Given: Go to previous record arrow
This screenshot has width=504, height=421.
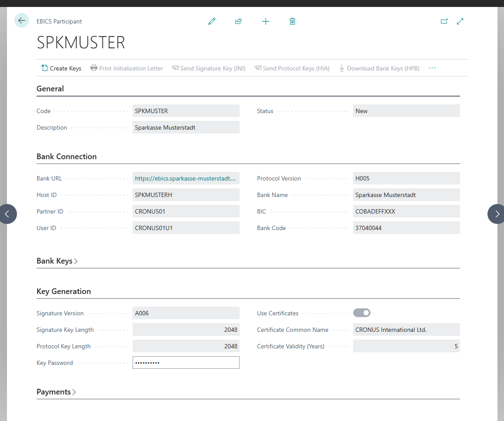Looking at the screenshot, I should [7, 214].
